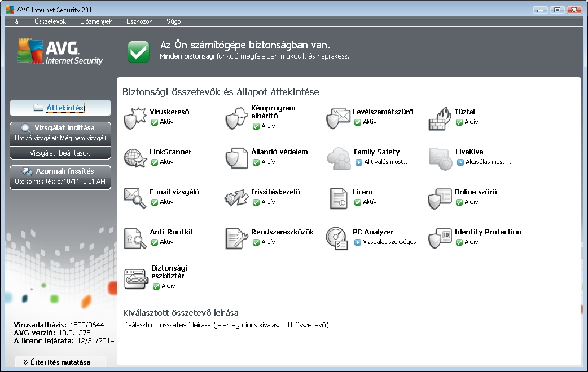Click Az Ön számítógépe biztonságban van message
Screen dimensions: 588x372
(245, 45)
